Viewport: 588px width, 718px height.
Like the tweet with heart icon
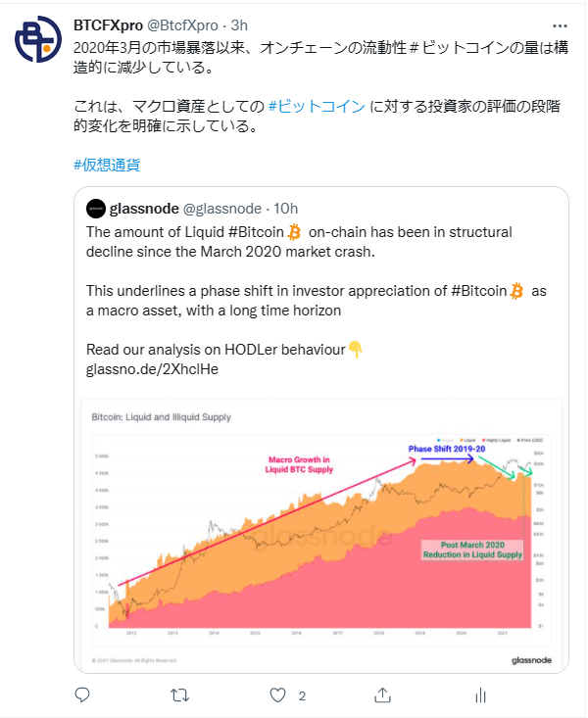[277, 695]
